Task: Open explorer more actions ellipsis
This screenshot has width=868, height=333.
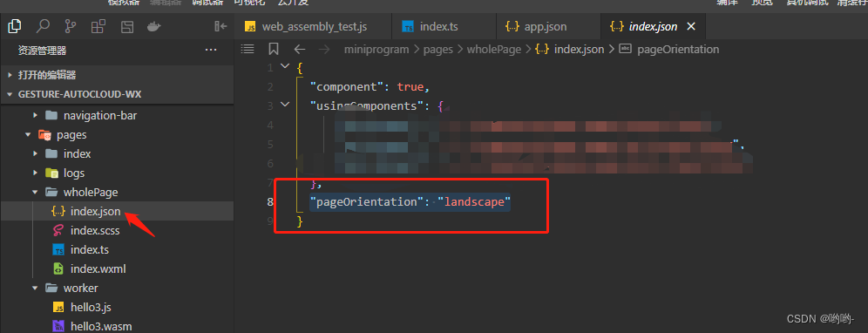Action: (x=211, y=50)
